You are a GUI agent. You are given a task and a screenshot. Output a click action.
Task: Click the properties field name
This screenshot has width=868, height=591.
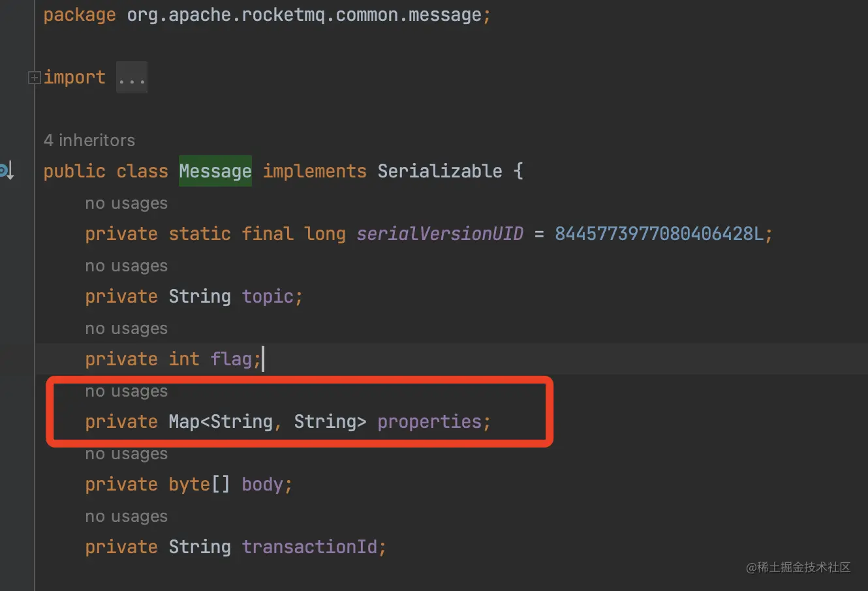click(x=429, y=421)
